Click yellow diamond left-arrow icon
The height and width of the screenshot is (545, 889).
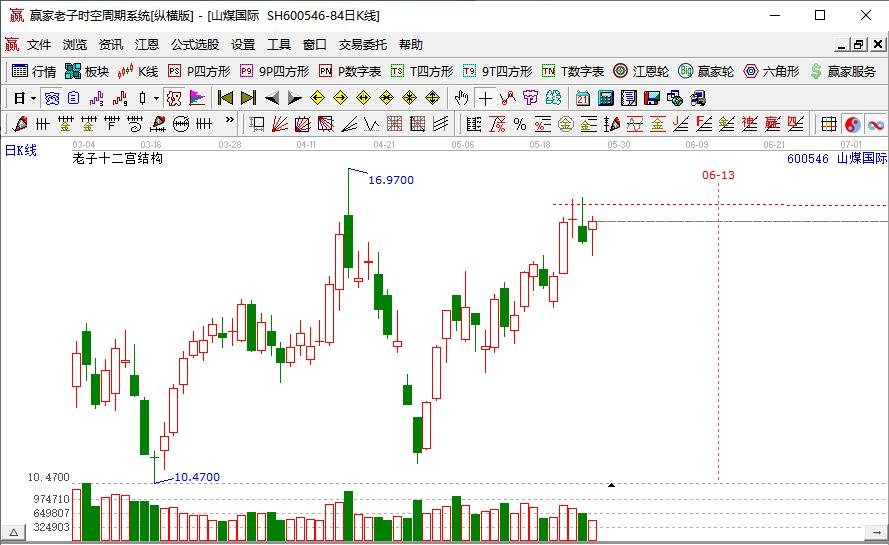[x=318, y=98]
